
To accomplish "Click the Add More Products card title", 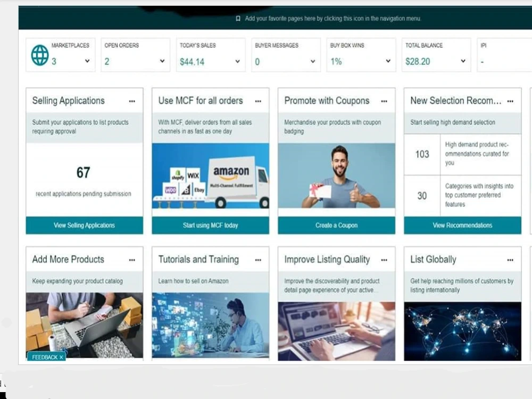I will click(68, 259).
